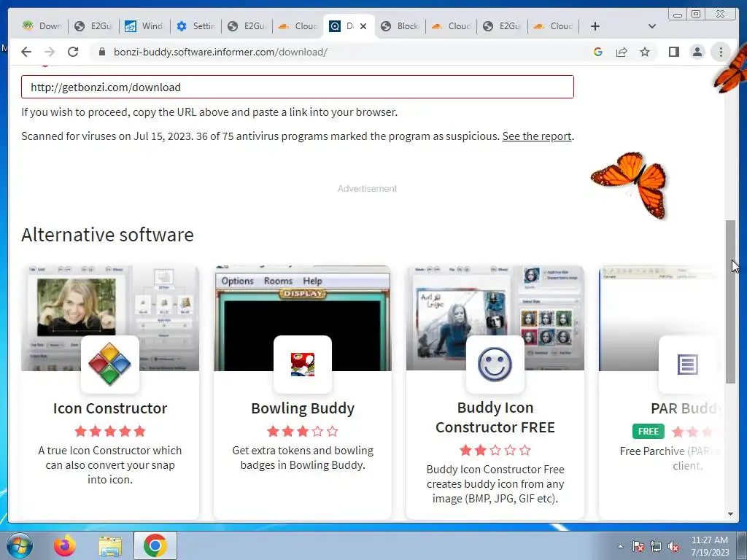This screenshot has width=747, height=560.
Task: Click the Icon Constructor star rating
Action: tap(110, 432)
